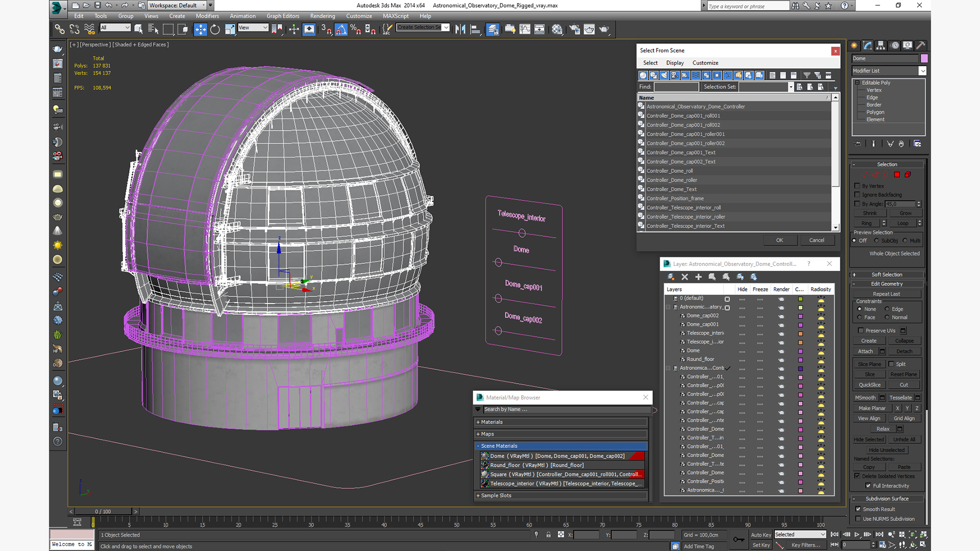Uncheck Delete Isolated Vertices
The width and height of the screenshot is (980, 551).
[857, 476]
